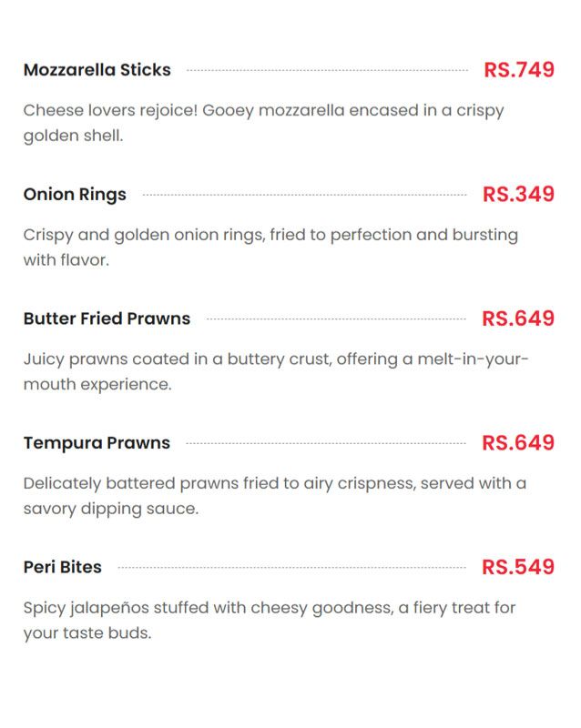Click the RS.549 price label
The width and height of the screenshot is (581, 728).
(518, 567)
